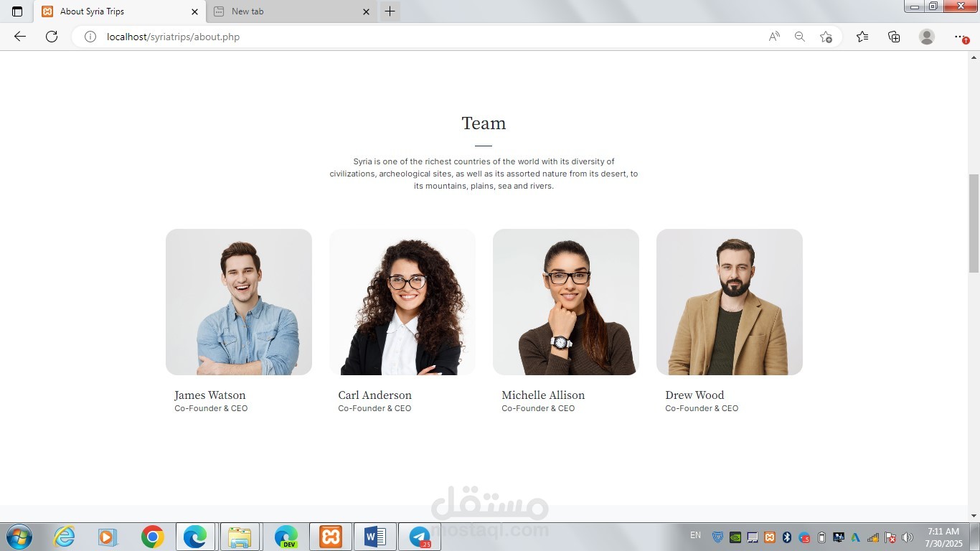View site information icon in address bar

click(x=90, y=37)
